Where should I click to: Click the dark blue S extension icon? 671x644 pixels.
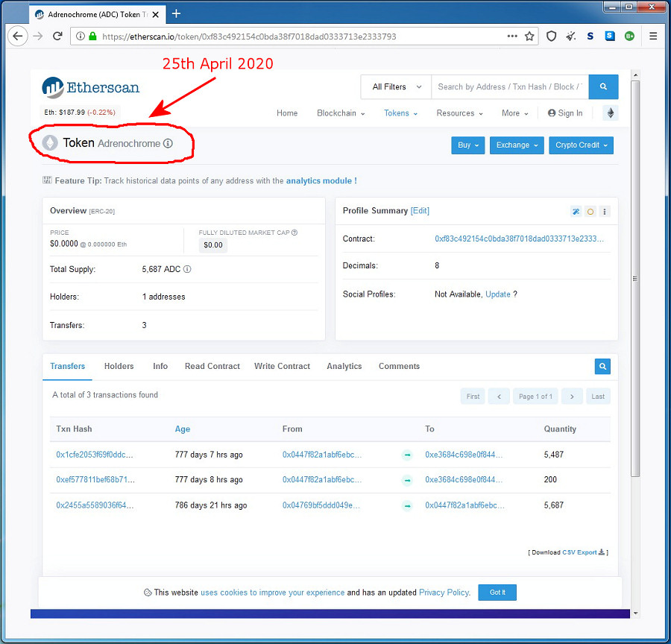point(590,37)
